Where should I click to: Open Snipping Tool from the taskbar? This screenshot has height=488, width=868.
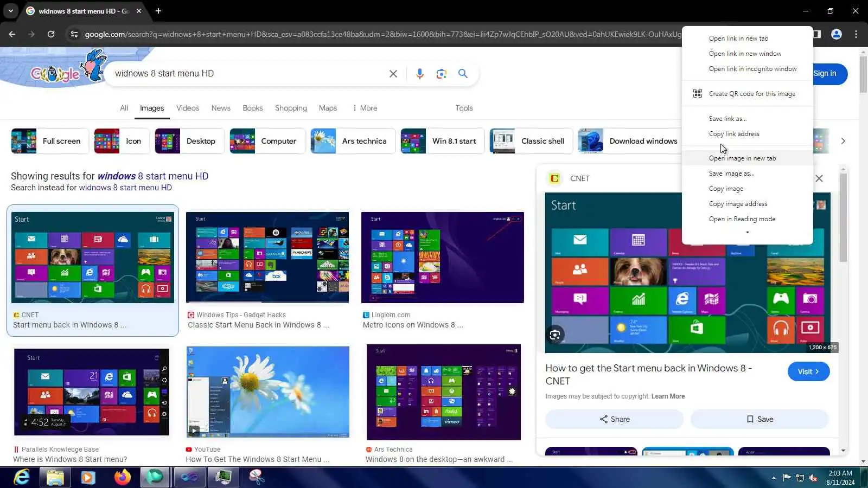pos(256,477)
